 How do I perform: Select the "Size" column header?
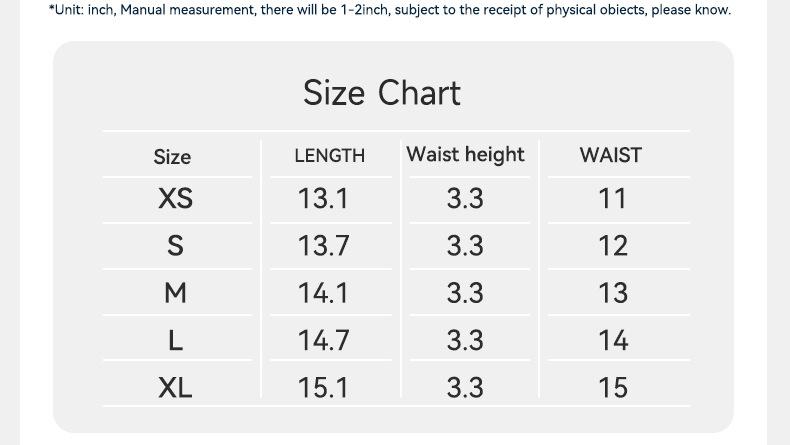click(x=172, y=157)
